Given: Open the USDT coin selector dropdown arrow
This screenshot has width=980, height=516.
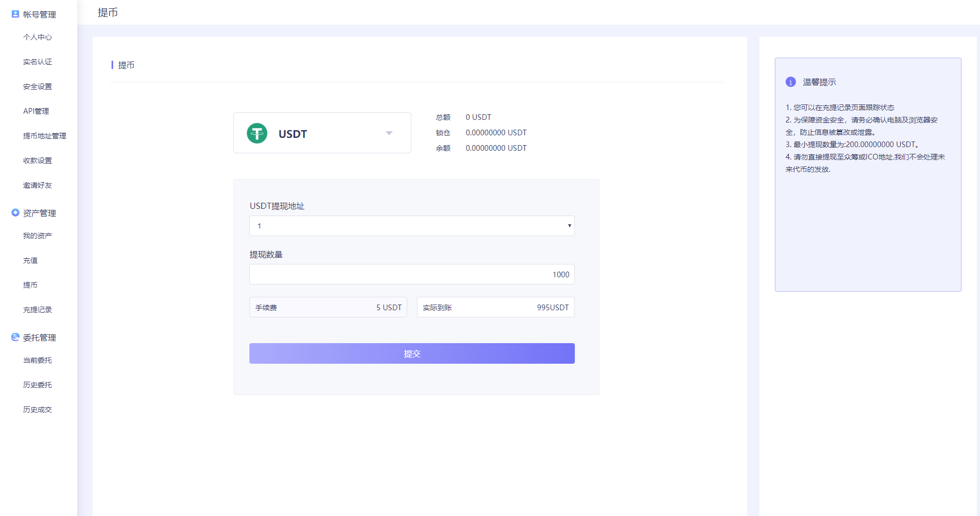Looking at the screenshot, I should [x=389, y=133].
